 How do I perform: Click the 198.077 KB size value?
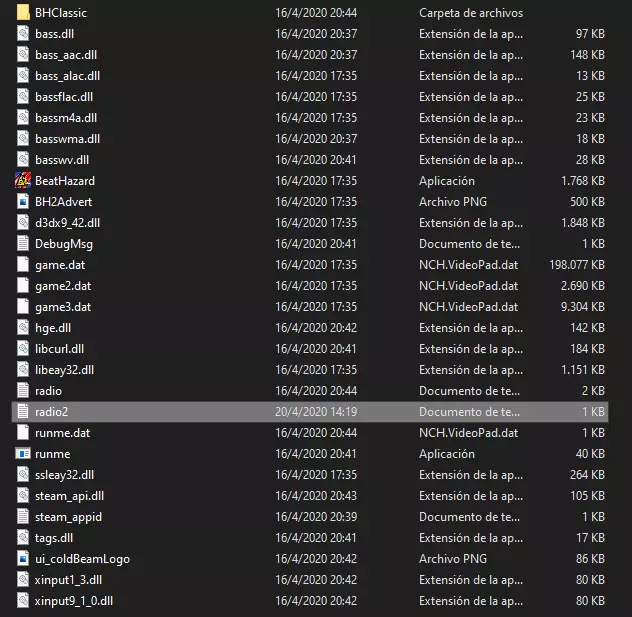click(x=577, y=265)
